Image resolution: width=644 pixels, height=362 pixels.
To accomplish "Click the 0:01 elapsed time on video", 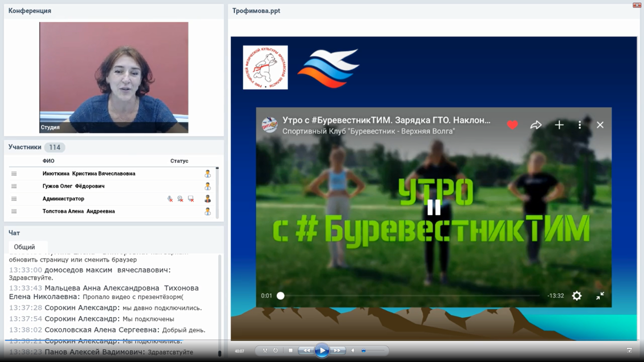I will [x=266, y=296].
